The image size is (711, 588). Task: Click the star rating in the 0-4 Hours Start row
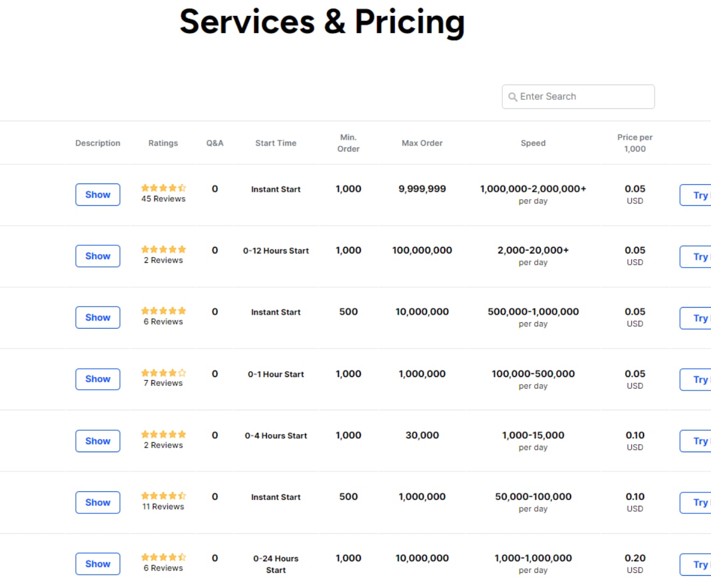click(163, 434)
